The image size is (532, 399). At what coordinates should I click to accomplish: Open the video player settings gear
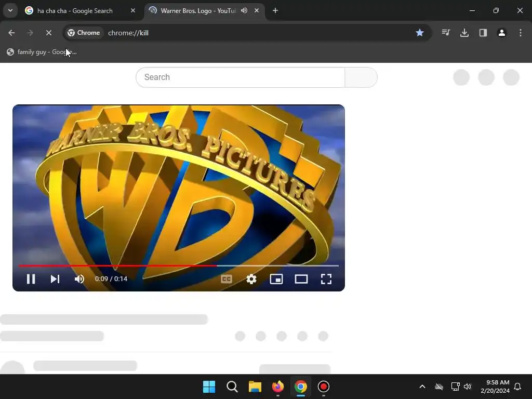coord(251,279)
